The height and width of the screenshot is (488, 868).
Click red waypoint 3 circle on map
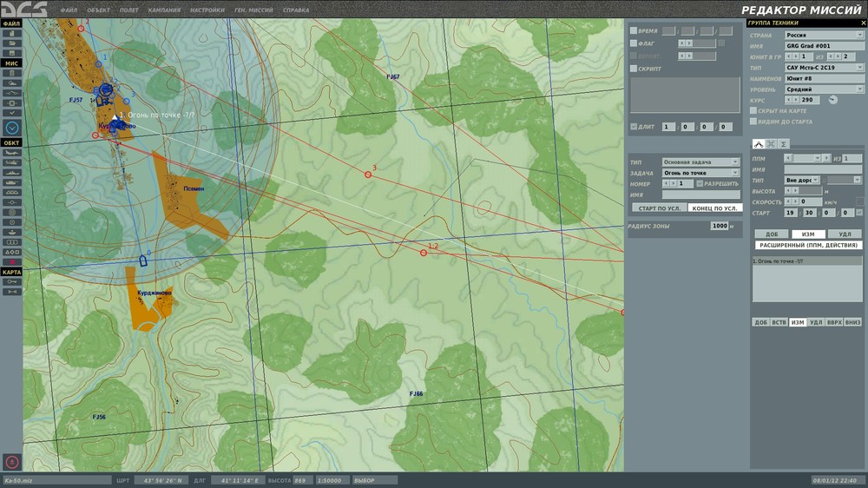pyautogui.click(x=367, y=175)
